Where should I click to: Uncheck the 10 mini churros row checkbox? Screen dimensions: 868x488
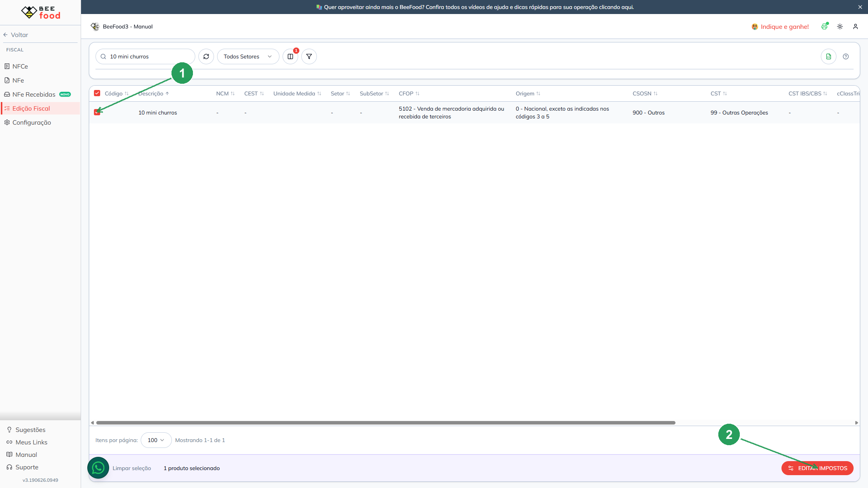pyautogui.click(x=97, y=112)
